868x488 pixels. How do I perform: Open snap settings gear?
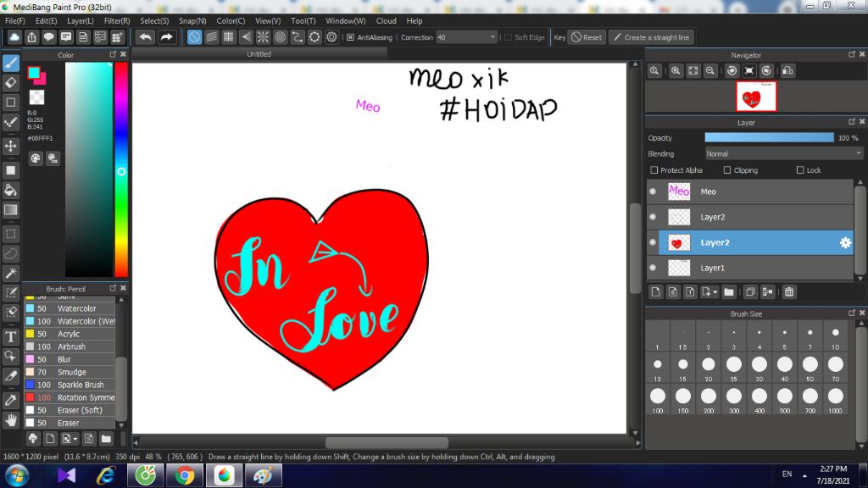point(331,37)
